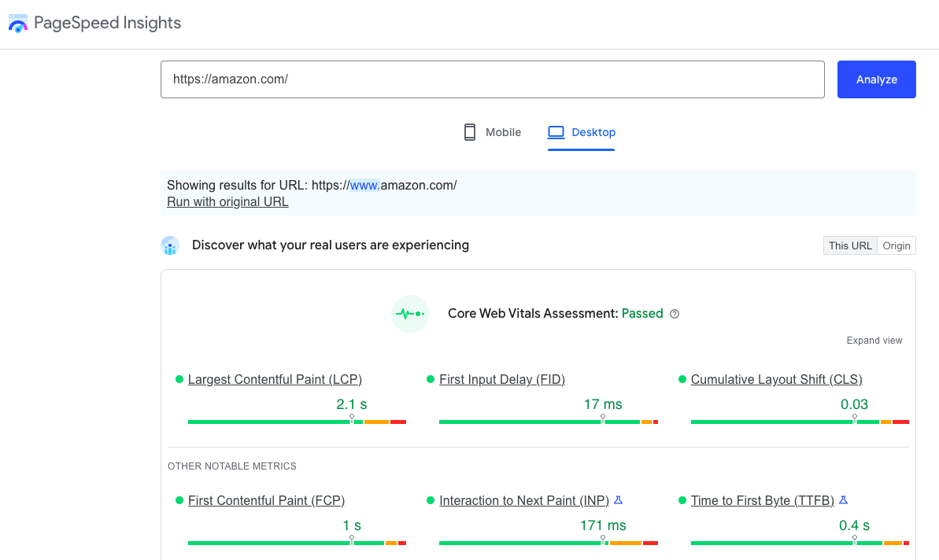Select the mobile phone icon
This screenshot has width=939, height=560.
[470, 131]
